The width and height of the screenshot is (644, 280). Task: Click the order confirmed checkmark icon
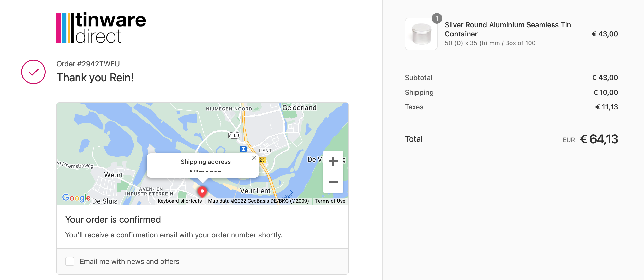click(33, 72)
